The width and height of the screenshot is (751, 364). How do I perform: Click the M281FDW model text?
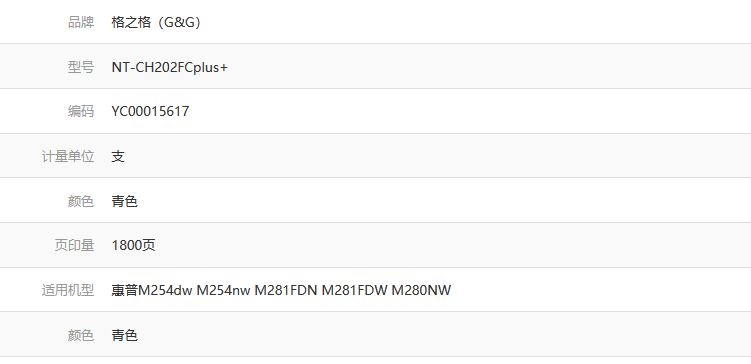(x=354, y=290)
